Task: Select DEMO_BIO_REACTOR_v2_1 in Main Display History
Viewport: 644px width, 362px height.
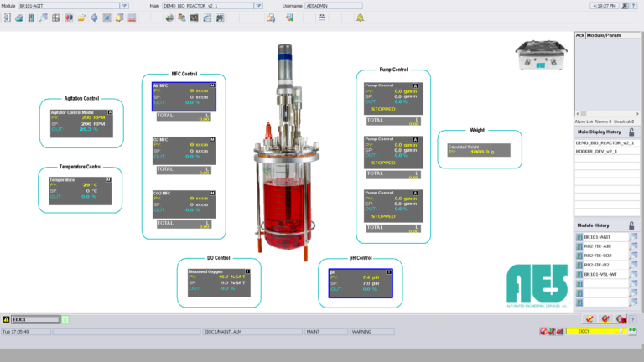Action: (606, 142)
